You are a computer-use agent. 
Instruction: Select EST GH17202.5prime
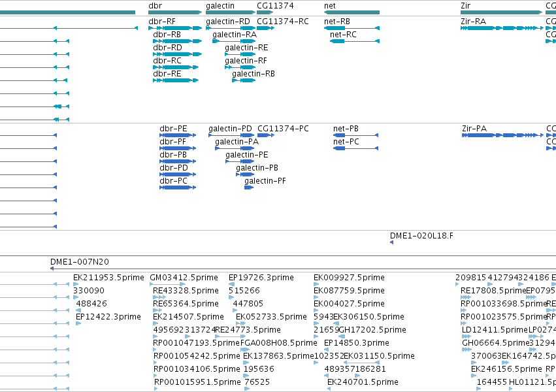(372, 330)
